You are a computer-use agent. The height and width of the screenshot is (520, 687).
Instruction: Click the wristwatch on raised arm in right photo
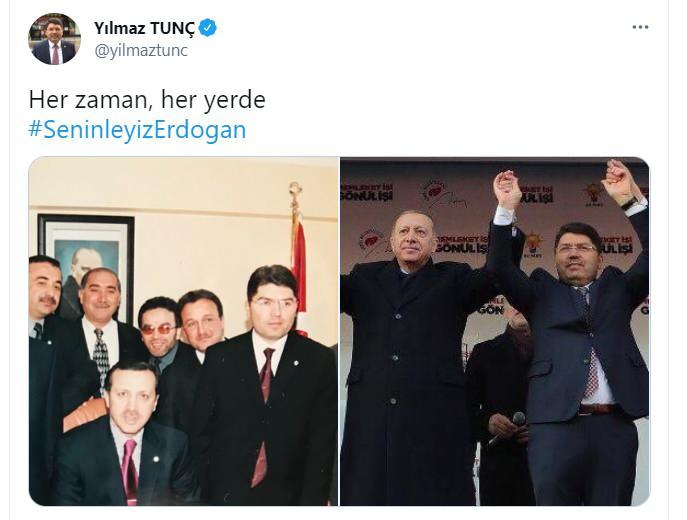[630, 203]
